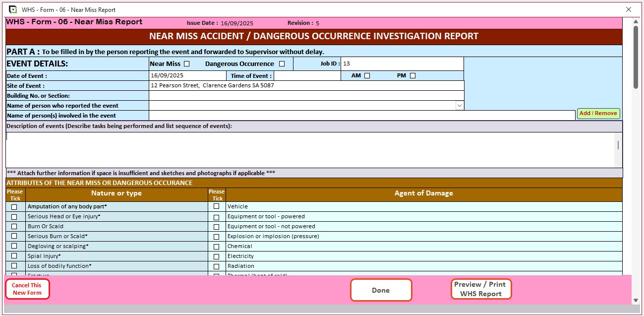Click Cancel This New Form
This screenshot has height=316, width=644.
pyautogui.click(x=27, y=289)
